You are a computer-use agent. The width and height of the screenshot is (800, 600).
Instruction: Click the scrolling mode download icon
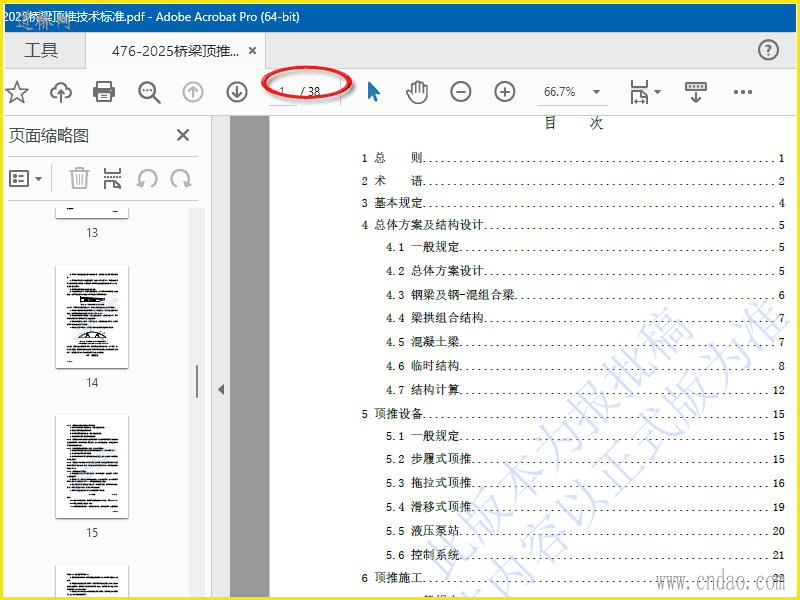click(x=696, y=92)
